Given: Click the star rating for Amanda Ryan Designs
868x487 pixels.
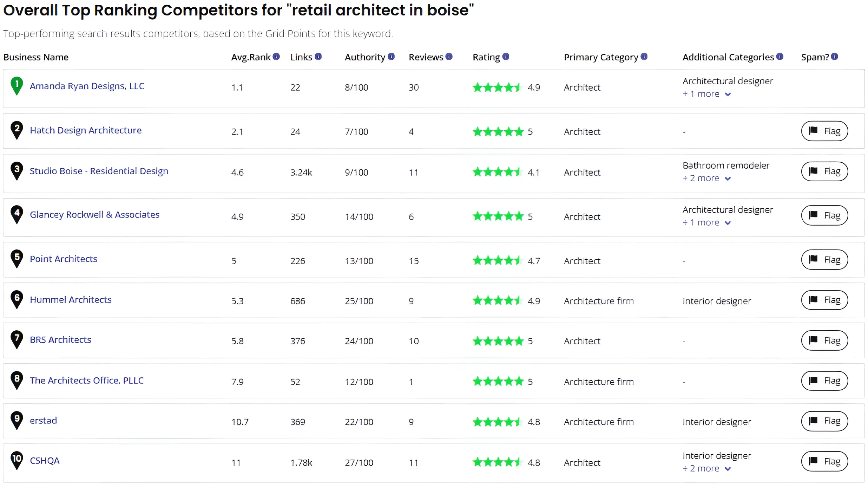Looking at the screenshot, I should pyautogui.click(x=498, y=87).
